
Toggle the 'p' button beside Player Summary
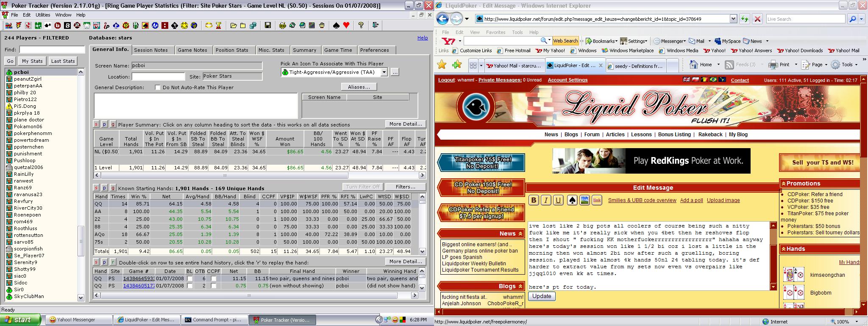pos(105,124)
